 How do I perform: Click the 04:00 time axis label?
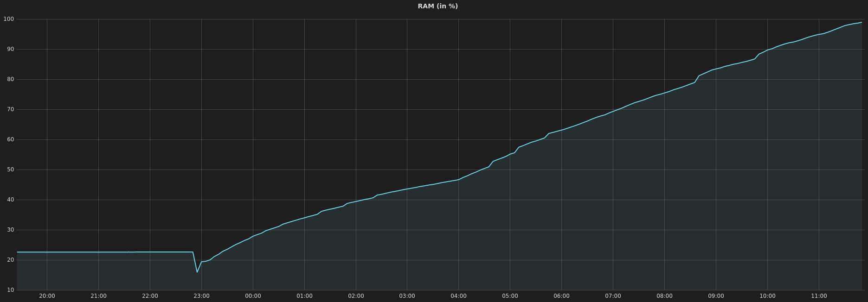click(458, 296)
